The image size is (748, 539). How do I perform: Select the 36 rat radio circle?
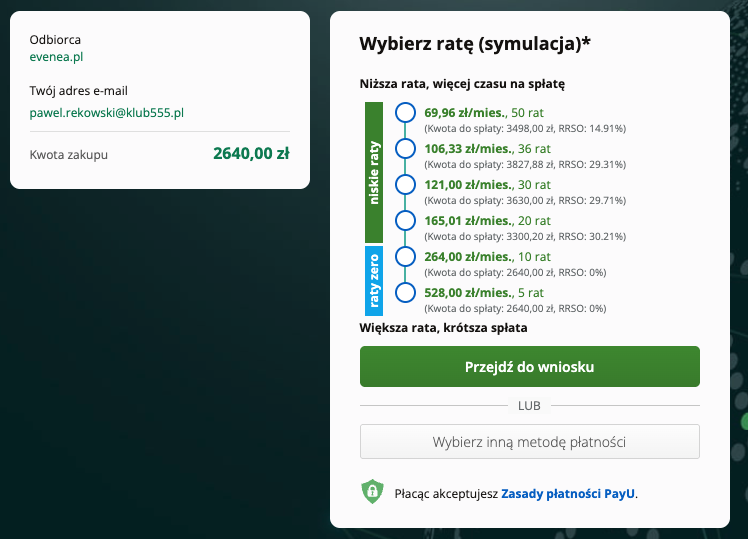tap(405, 149)
